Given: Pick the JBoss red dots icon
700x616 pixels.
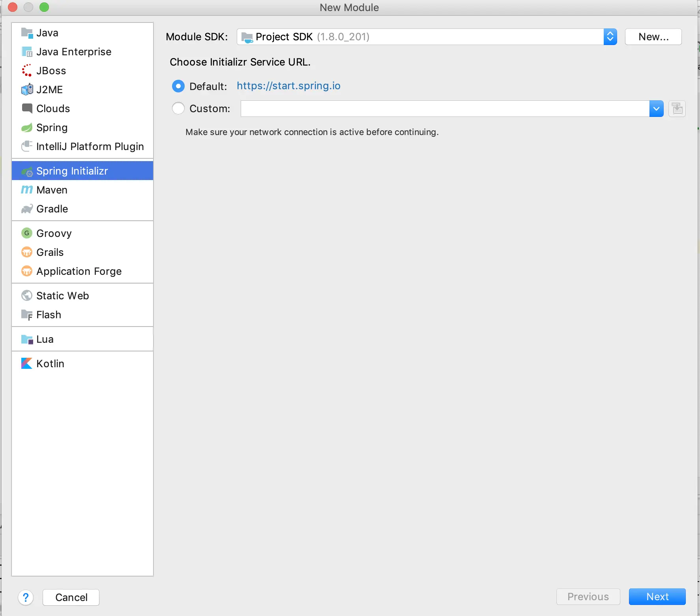Looking at the screenshot, I should 27,71.
